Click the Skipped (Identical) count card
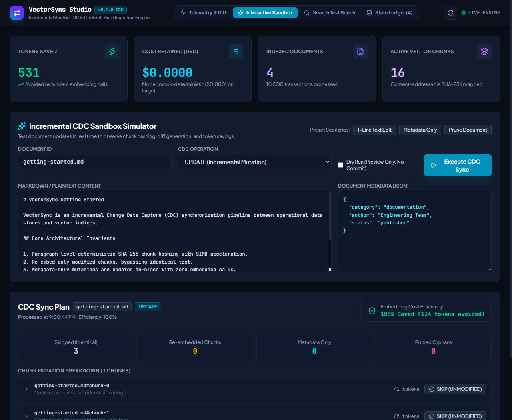This screenshot has width=512, height=420. [x=76, y=348]
